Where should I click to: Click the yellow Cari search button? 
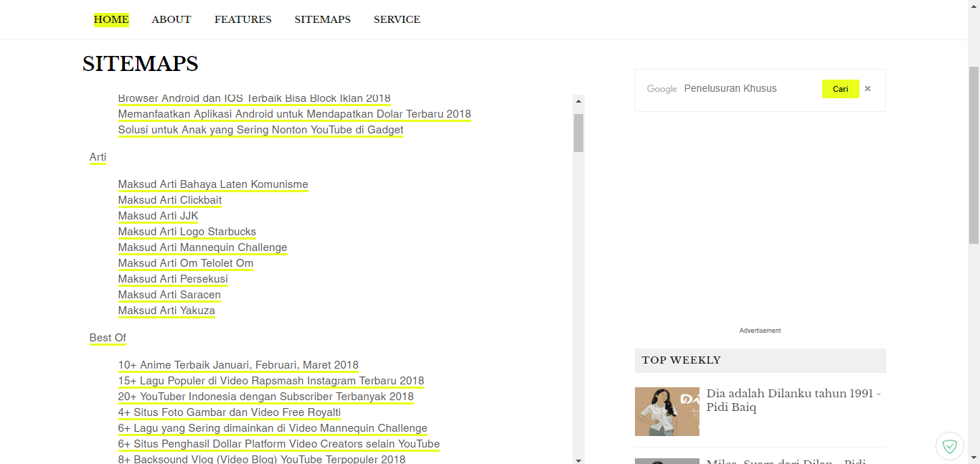click(841, 89)
